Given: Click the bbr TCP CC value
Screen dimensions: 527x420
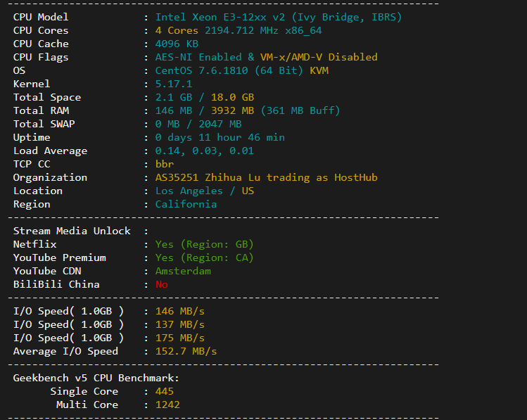Looking at the screenshot, I should click(165, 164).
